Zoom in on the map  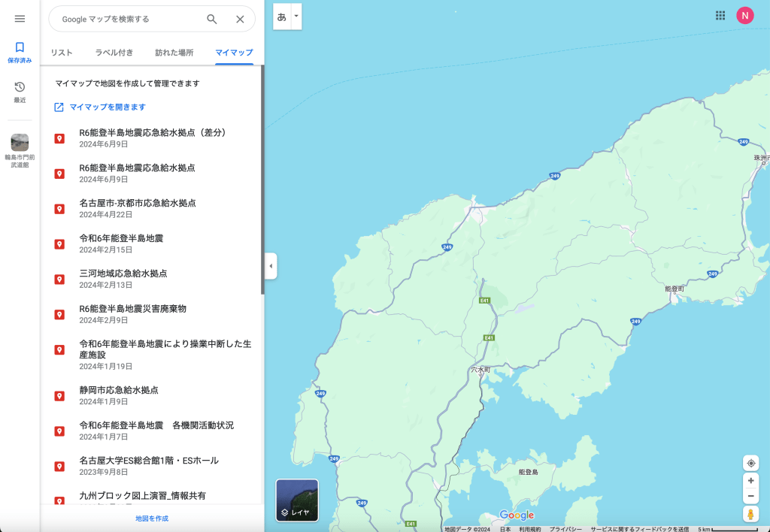(750, 480)
